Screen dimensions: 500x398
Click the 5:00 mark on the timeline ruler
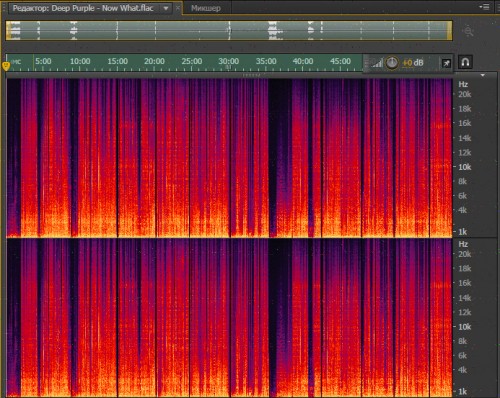(x=43, y=61)
